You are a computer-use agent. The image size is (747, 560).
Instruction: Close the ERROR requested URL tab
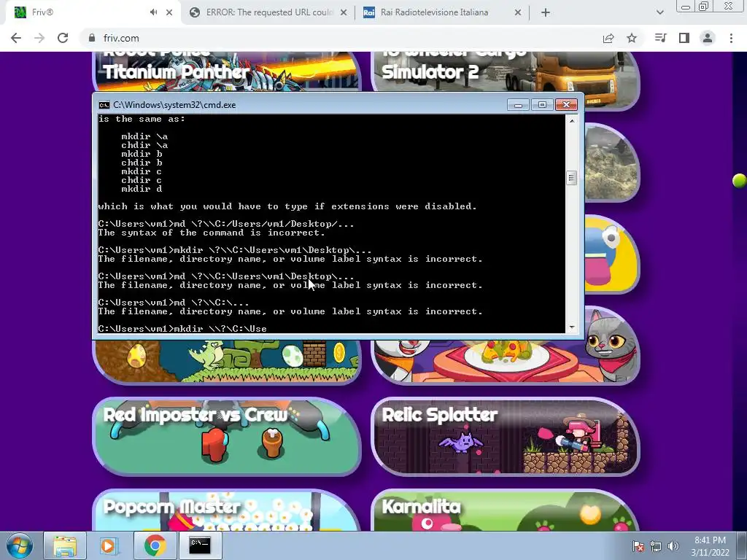click(x=344, y=12)
